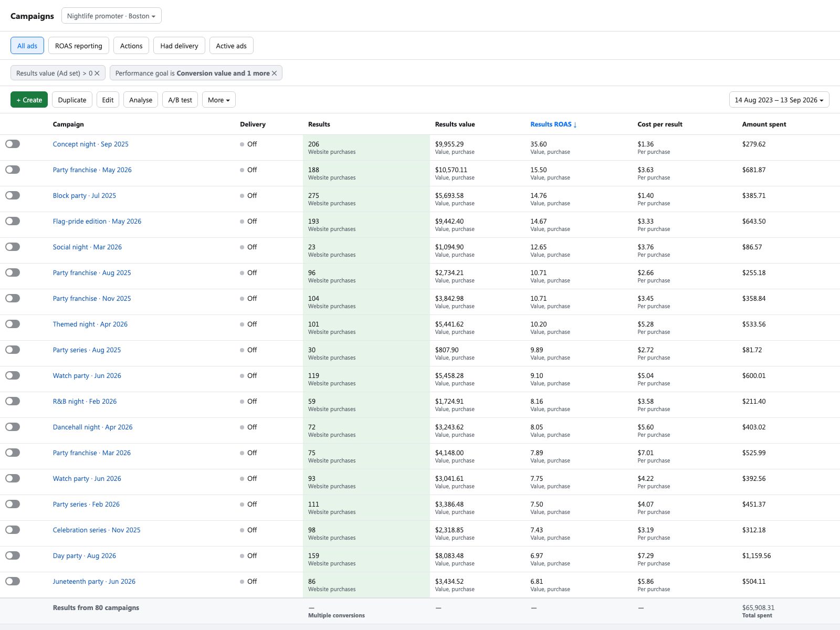Open the date range picker dropdown
This screenshot has height=630, width=840.
(x=779, y=100)
